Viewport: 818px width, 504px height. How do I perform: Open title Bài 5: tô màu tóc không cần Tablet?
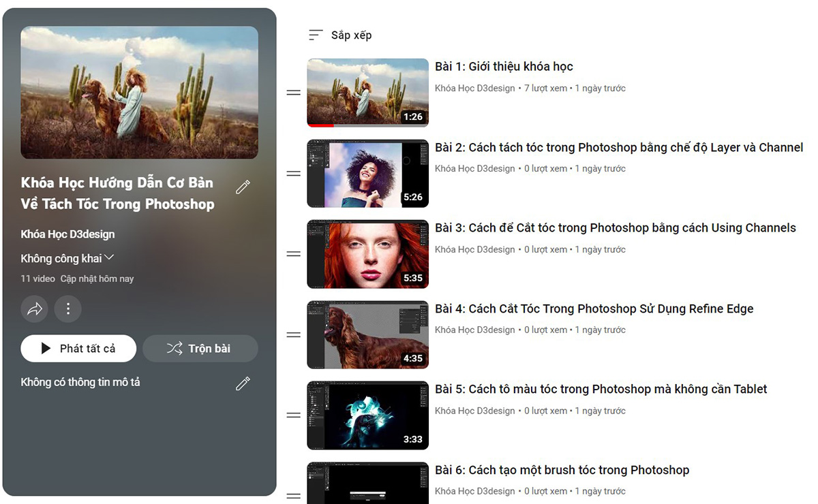pyautogui.click(x=601, y=390)
